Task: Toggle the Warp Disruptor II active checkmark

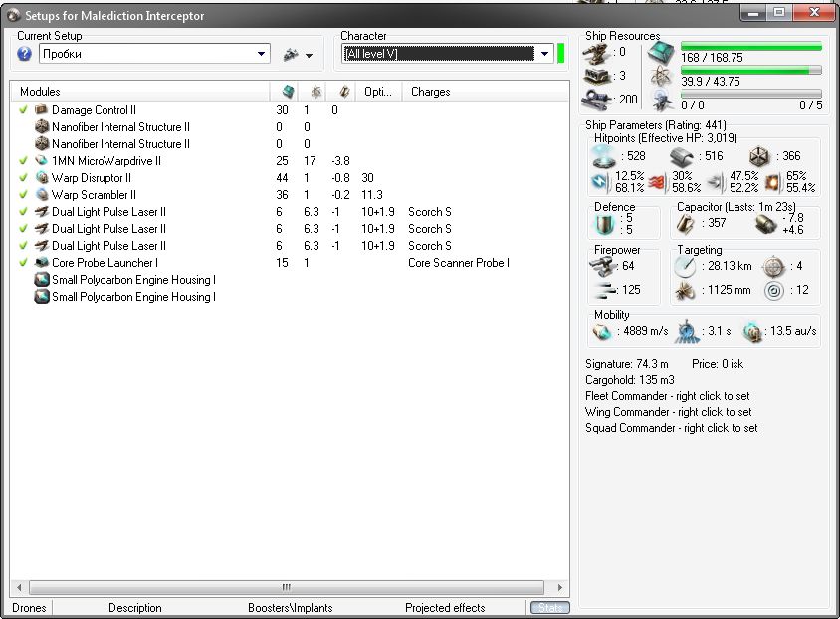Action: click(x=23, y=178)
